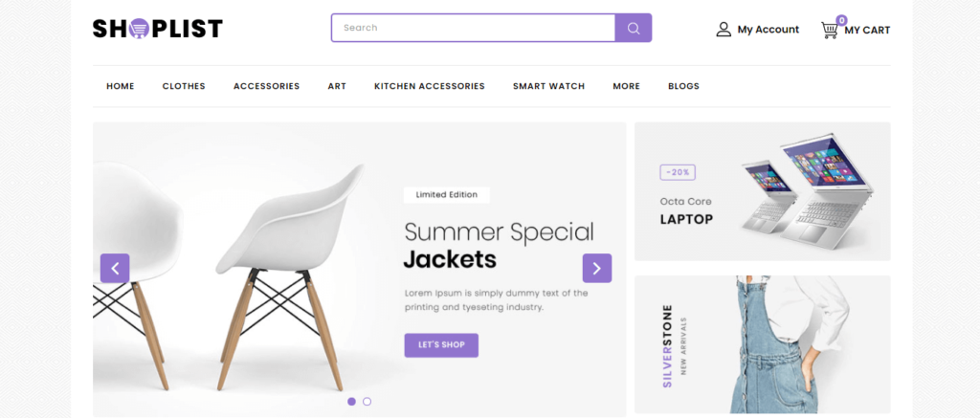The image size is (980, 418).
Task: Click the My Account user icon
Action: pos(724,30)
